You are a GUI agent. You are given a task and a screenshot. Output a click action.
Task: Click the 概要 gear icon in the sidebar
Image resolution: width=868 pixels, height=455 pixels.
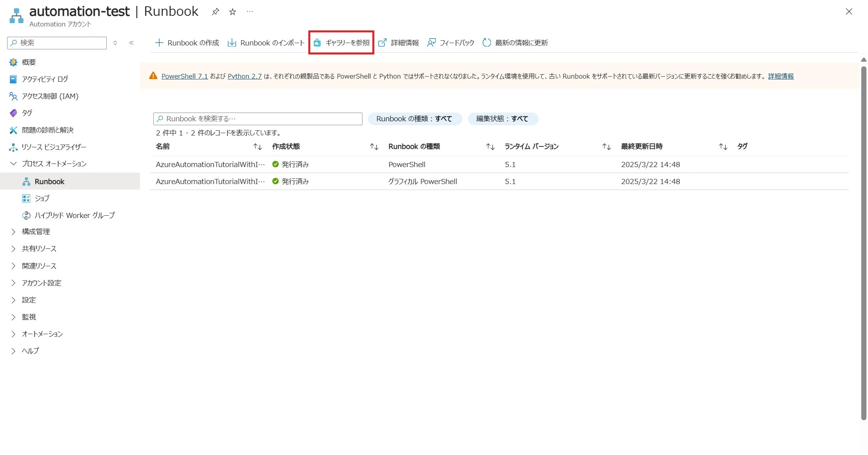[13, 62]
